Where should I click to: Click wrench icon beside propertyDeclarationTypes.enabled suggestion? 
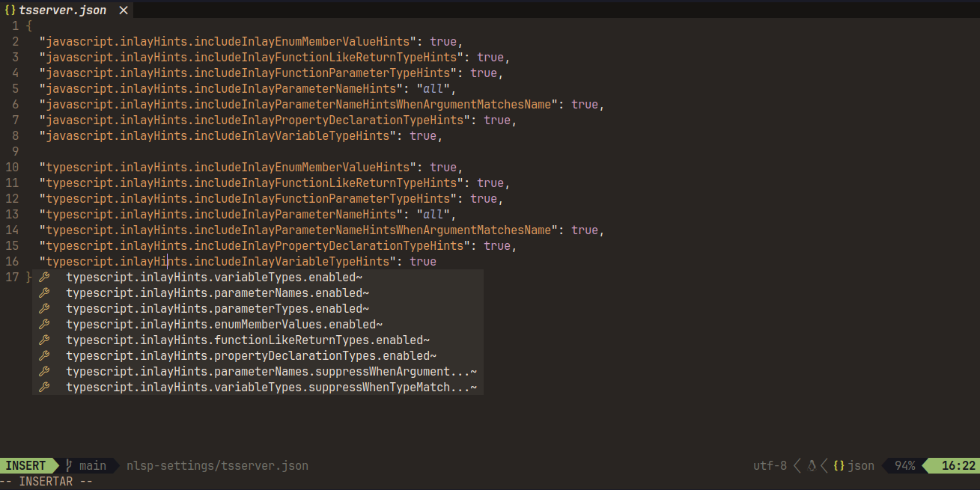tap(44, 356)
